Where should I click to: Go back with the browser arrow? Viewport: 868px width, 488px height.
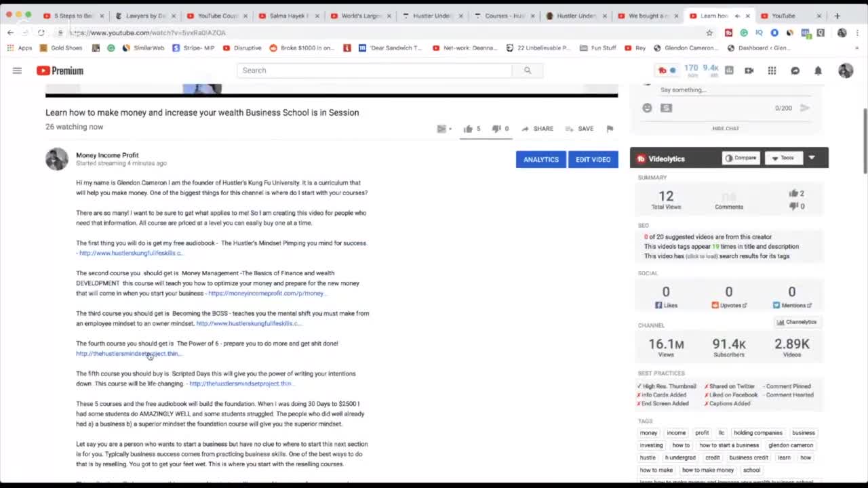tap(11, 33)
